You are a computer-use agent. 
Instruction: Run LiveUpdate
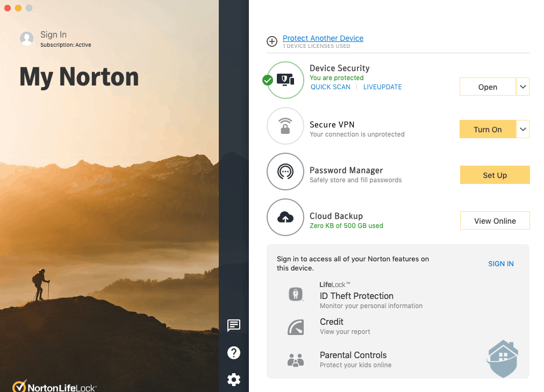coord(382,87)
